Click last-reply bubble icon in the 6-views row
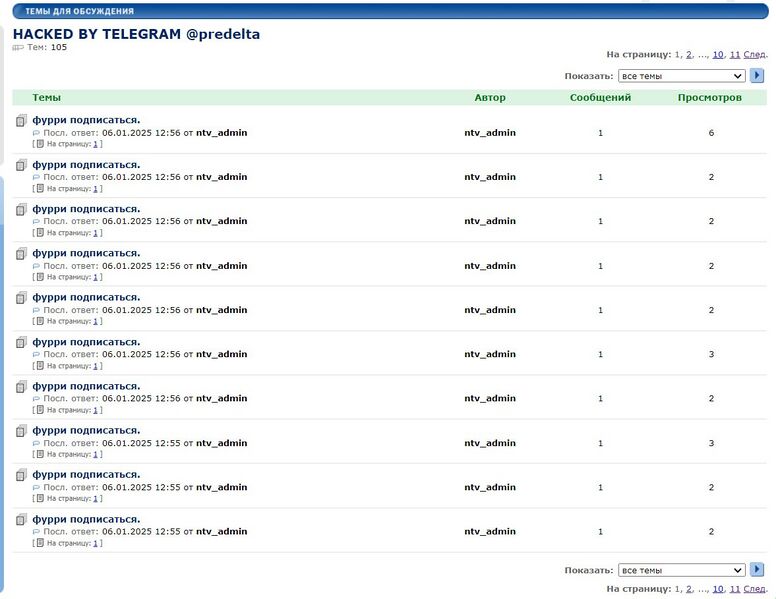Viewport: 776px width, 599px height. [x=36, y=133]
